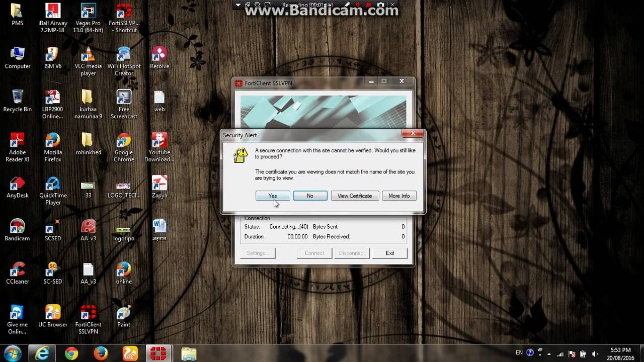This screenshot has width=644, height=362.
Task: Close the Security Alert dialog
Action: tap(413, 133)
